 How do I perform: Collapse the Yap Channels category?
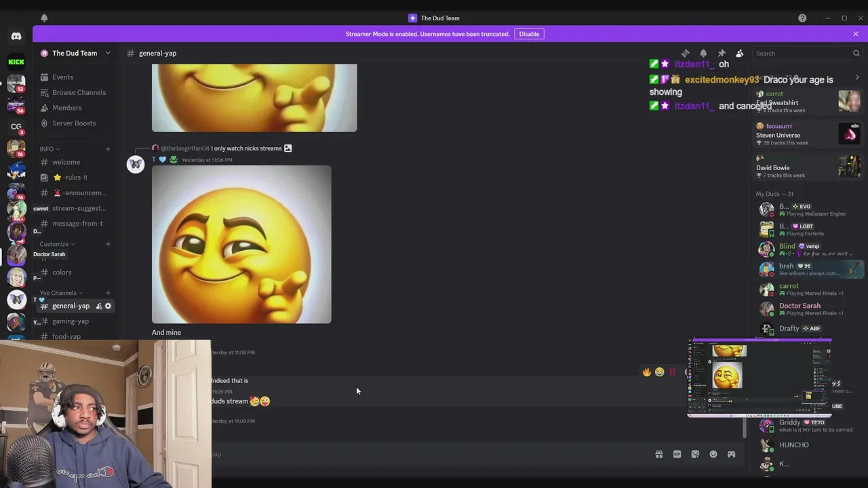click(60, 293)
